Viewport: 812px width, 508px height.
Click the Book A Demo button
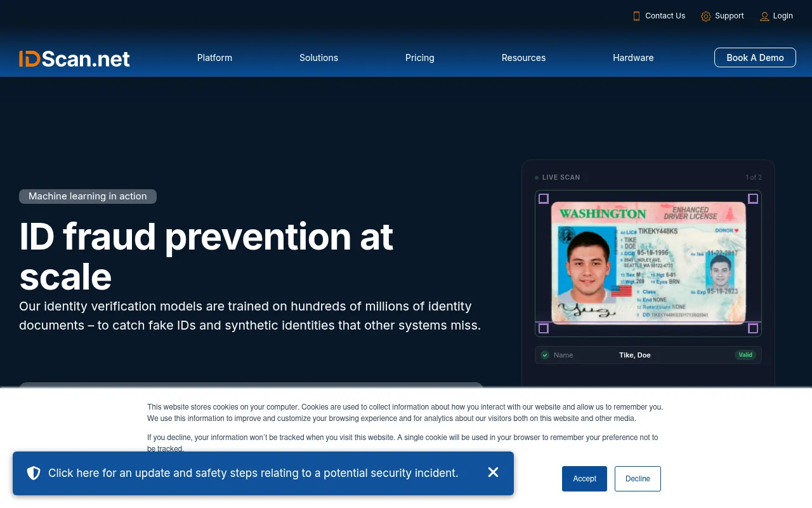(x=755, y=57)
